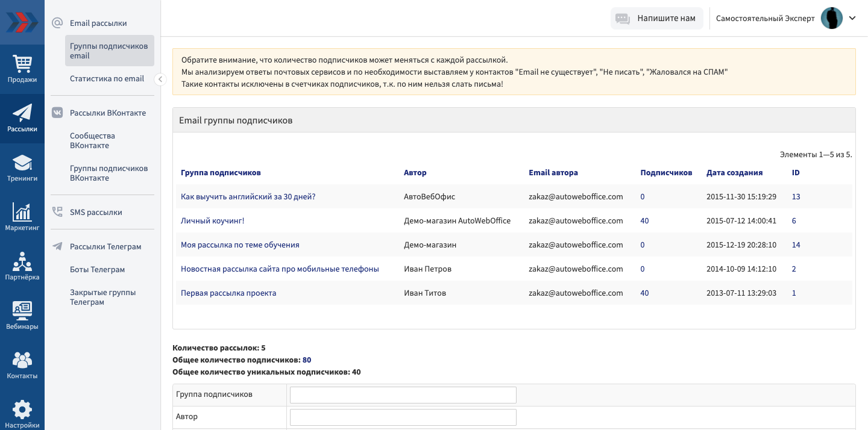Expand the user profile dropdown arrow
The width and height of the screenshot is (868, 430).
pos(852,18)
